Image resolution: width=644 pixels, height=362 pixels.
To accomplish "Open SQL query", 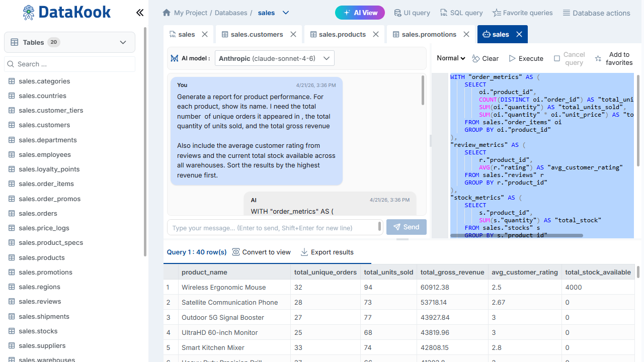I will point(461,13).
